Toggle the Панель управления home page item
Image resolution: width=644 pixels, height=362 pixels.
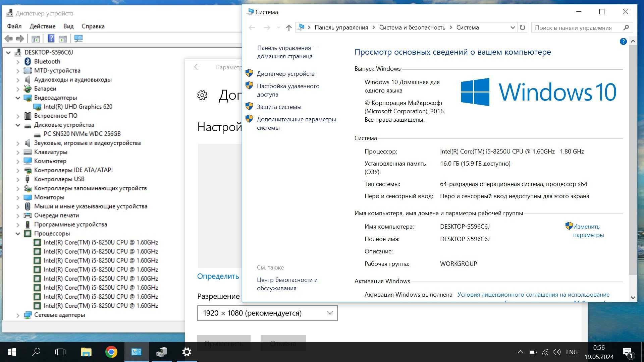point(287,52)
